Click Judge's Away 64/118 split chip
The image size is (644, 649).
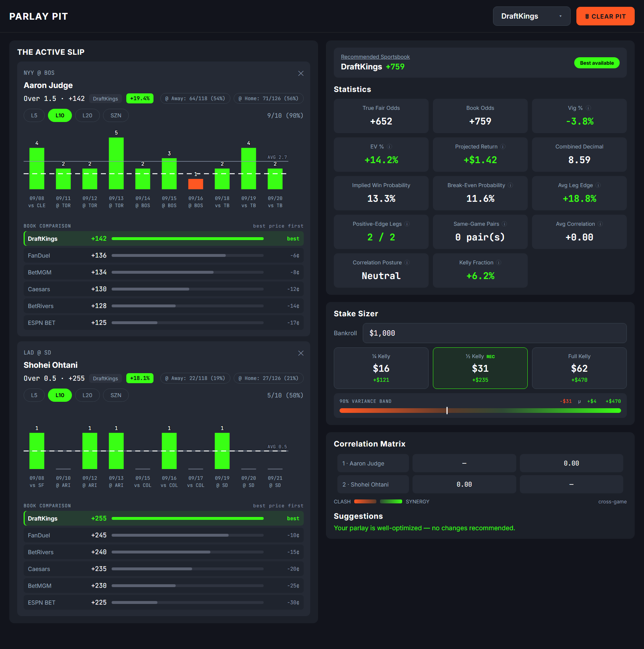[x=195, y=98]
